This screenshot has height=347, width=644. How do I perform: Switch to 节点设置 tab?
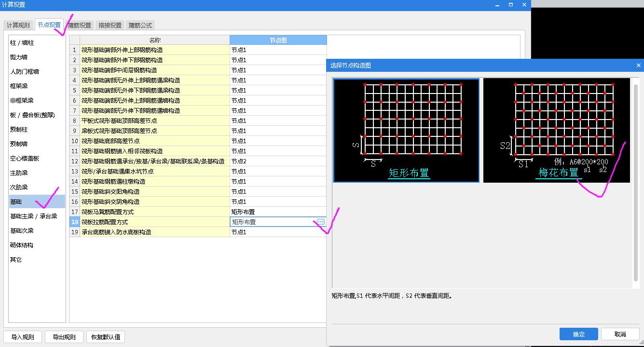[x=49, y=25]
